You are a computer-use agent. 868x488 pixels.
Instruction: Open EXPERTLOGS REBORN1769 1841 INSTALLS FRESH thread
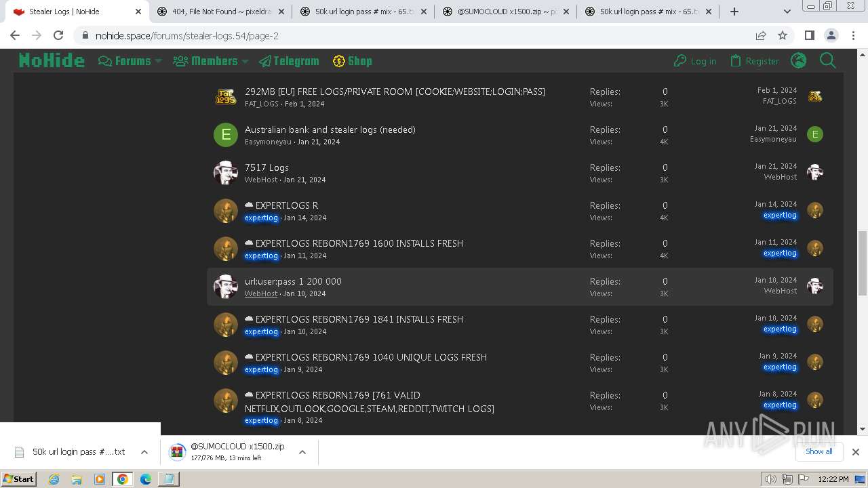click(x=359, y=319)
